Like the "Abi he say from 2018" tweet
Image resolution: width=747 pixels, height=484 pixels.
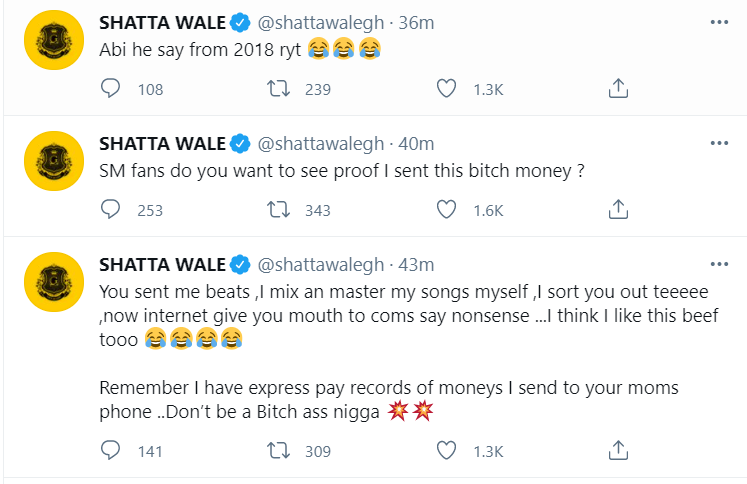(447, 90)
